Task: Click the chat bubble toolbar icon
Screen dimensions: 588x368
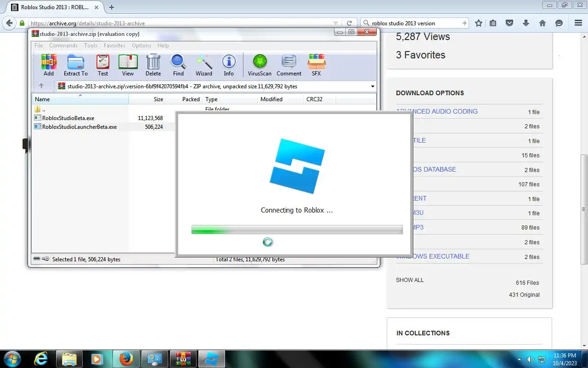Action: click(559, 23)
